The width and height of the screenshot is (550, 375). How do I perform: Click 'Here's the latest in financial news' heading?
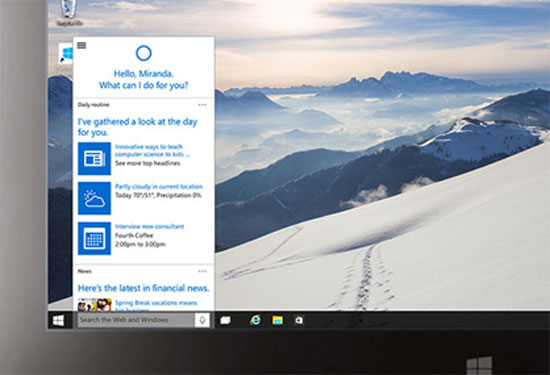pyautogui.click(x=143, y=288)
